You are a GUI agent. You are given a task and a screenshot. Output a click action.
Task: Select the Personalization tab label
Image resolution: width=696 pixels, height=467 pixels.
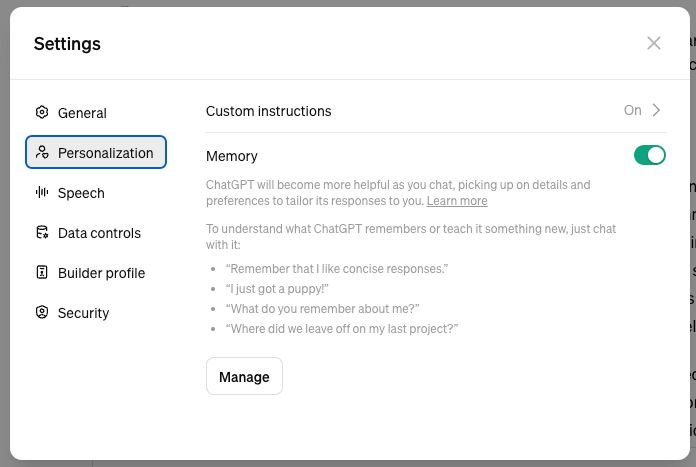click(x=106, y=153)
